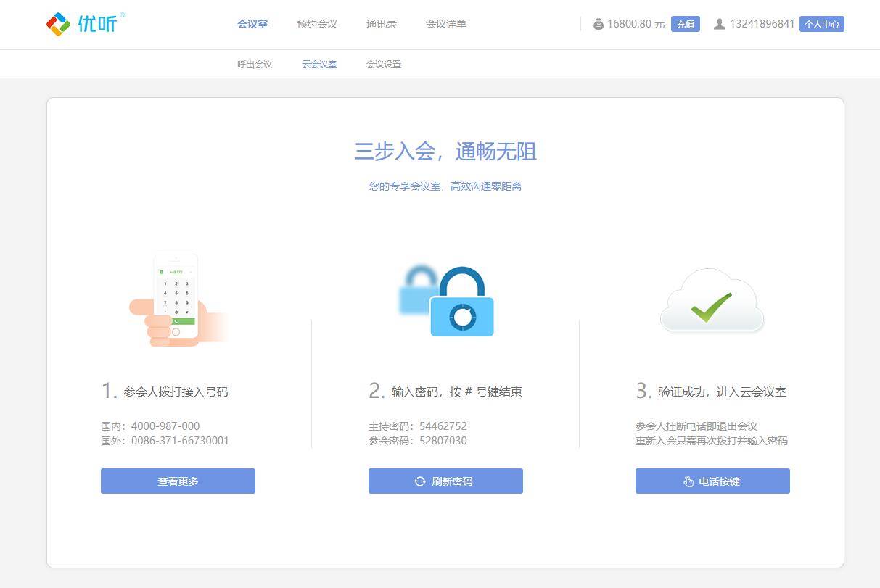Click the 16800.80 元 balance text
This screenshot has height=588, width=880.
(x=636, y=24)
